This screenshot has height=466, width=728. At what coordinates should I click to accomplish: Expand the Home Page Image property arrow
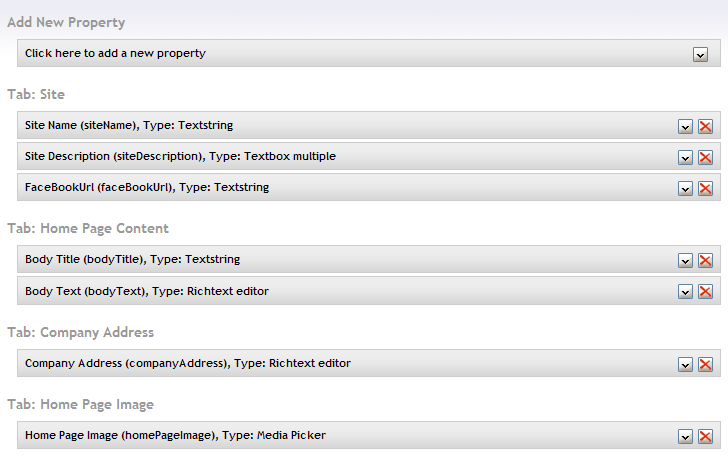pos(685,436)
